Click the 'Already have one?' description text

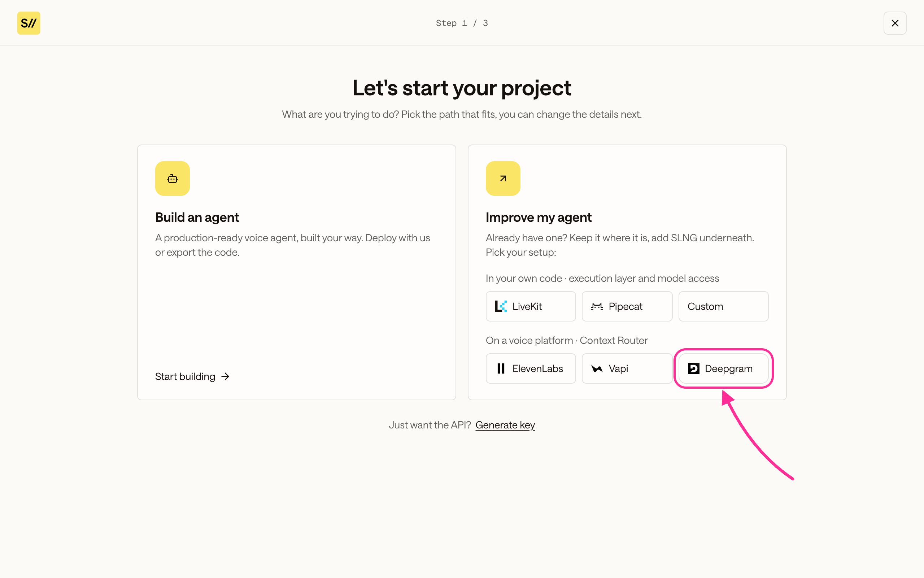point(620,245)
